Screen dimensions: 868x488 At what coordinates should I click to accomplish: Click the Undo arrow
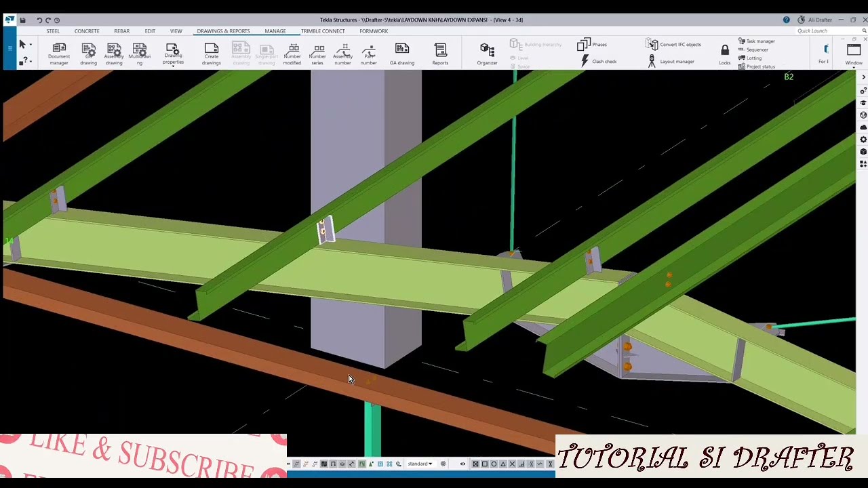click(x=39, y=20)
